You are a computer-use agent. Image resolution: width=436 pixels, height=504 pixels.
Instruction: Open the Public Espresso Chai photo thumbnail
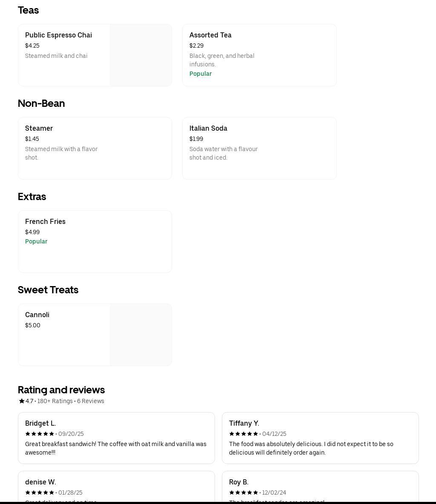pyautogui.click(x=141, y=55)
